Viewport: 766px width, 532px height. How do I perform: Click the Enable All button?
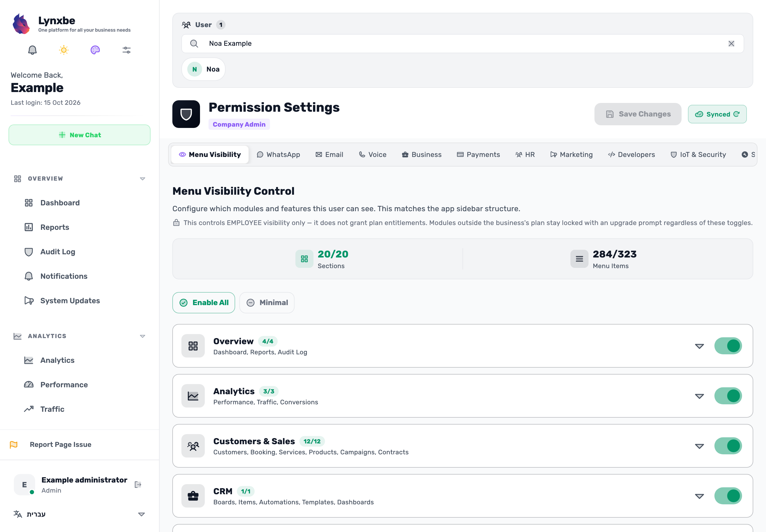(x=204, y=303)
